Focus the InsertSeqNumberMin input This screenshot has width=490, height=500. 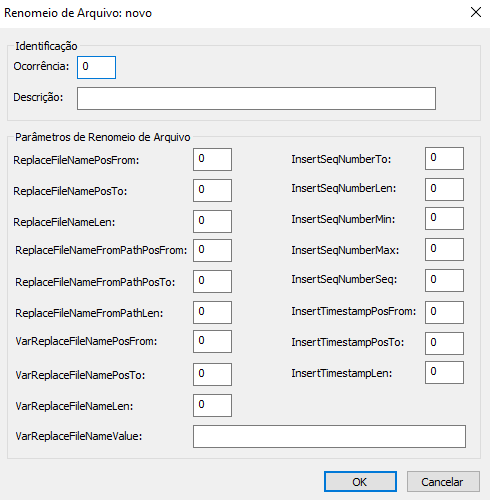(444, 218)
